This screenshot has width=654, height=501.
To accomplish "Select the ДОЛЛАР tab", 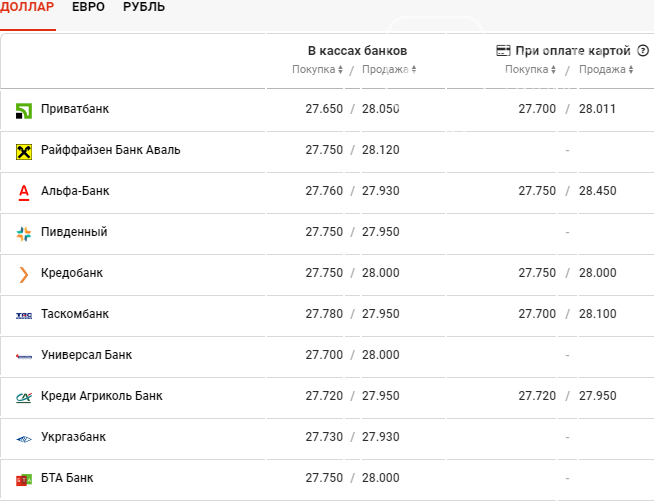I will 27,7.
